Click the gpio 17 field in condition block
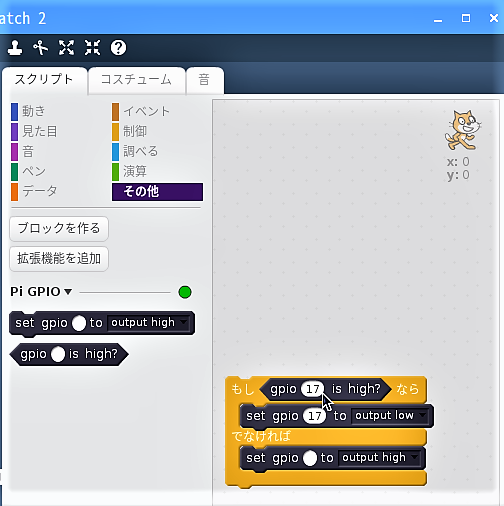This screenshot has height=506, width=504. tap(312, 389)
